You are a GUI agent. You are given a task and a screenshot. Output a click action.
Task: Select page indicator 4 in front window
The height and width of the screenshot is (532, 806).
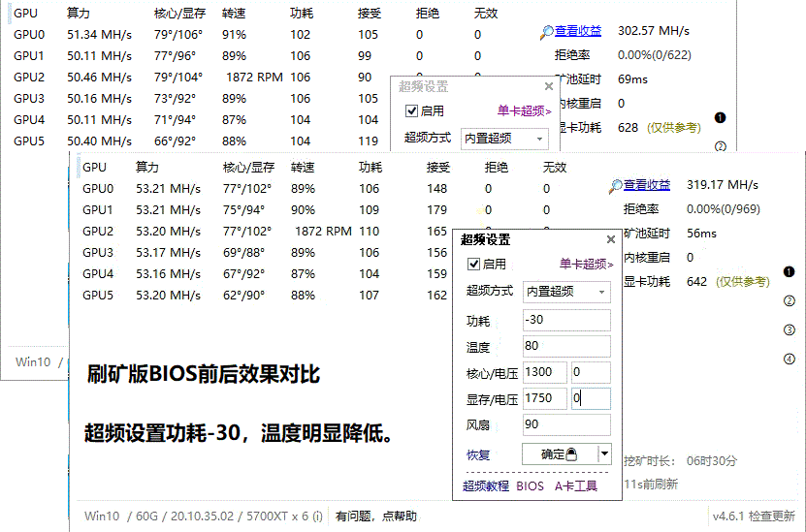tap(789, 360)
